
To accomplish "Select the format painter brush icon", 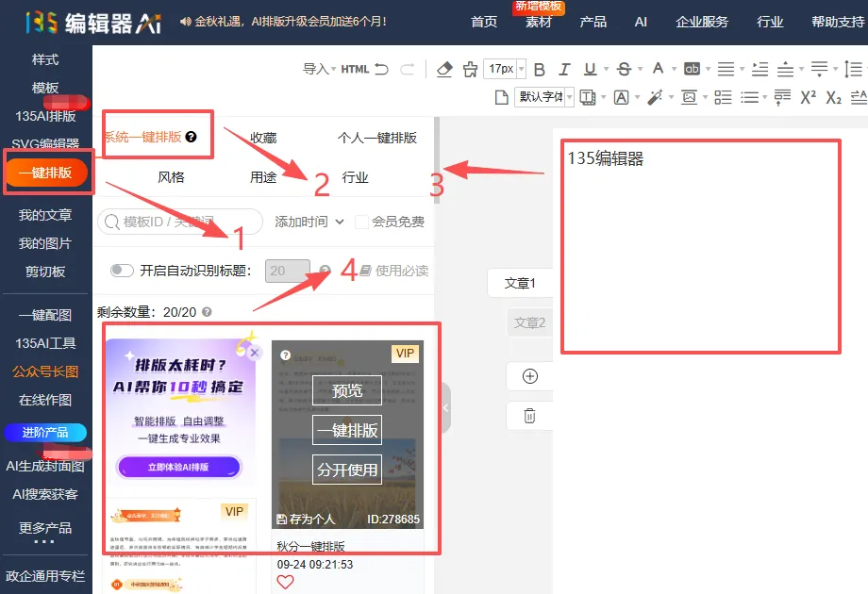I will (x=470, y=69).
